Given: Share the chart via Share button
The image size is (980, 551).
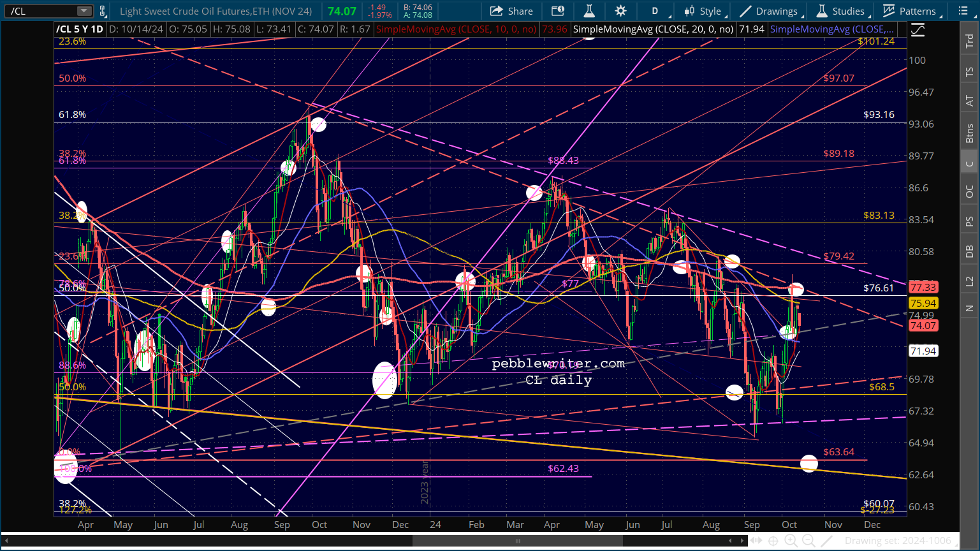Looking at the screenshot, I should click(x=511, y=11).
